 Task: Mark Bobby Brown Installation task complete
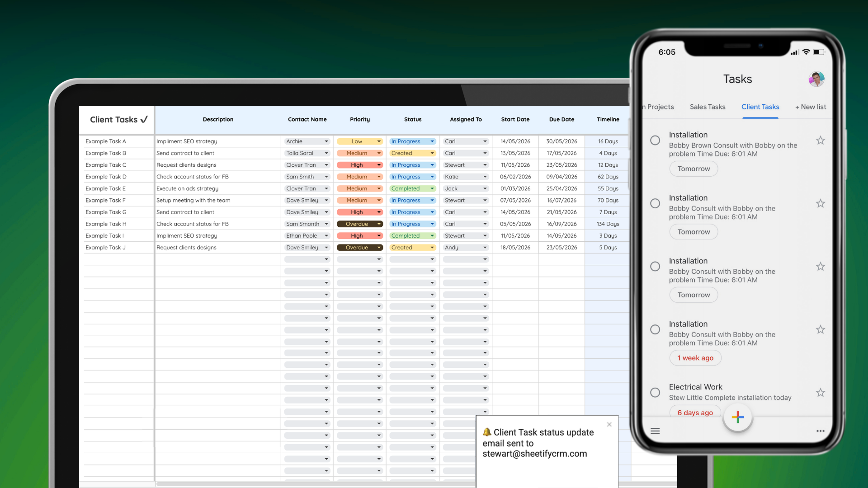pos(655,141)
